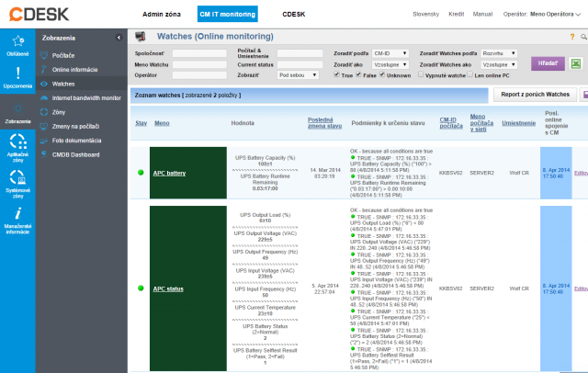The width and height of the screenshot is (588, 373).
Task: Sort by Umiestnenie column header
Action: click(518, 123)
